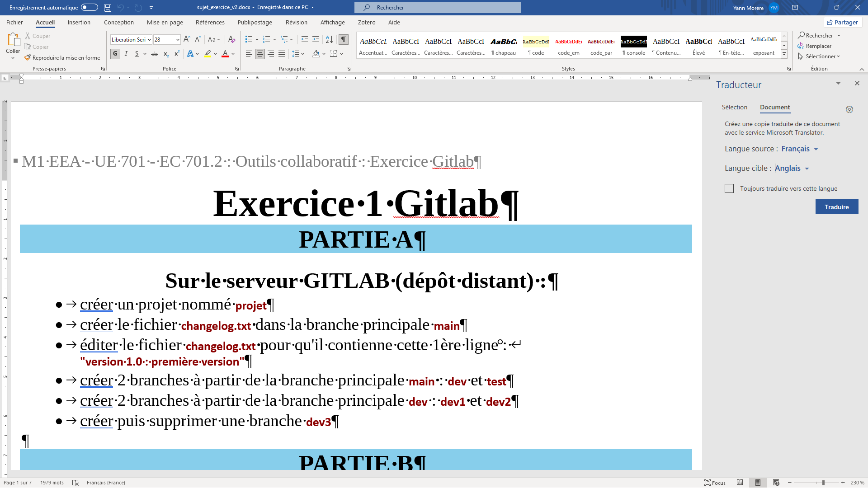The width and height of the screenshot is (868, 488).
Task: Click the Rechercher search box in title bar
Action: 438,8
